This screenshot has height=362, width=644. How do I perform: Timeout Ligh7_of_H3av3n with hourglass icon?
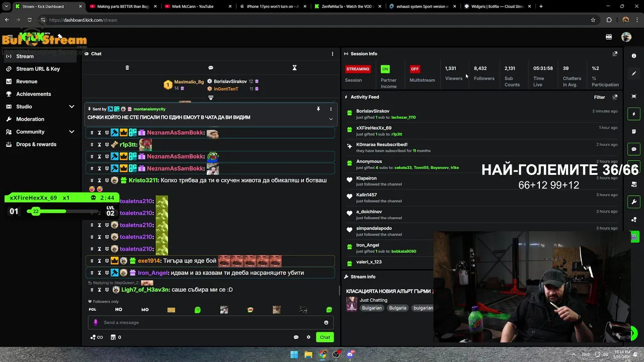(99, 290)
